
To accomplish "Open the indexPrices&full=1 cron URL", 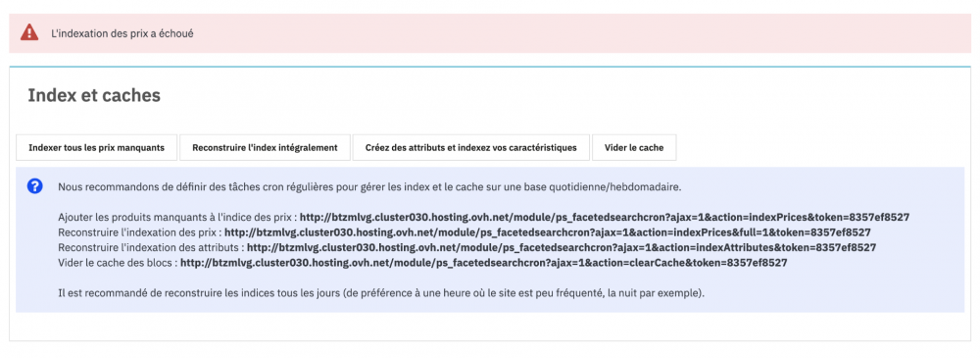I will click(x=548, y=232).
